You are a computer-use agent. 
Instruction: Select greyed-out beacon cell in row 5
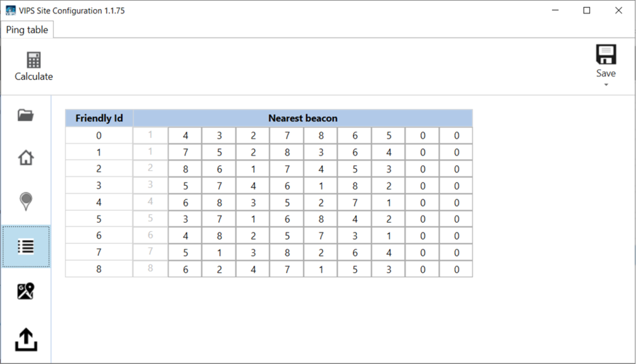click(x=151, y=218)
